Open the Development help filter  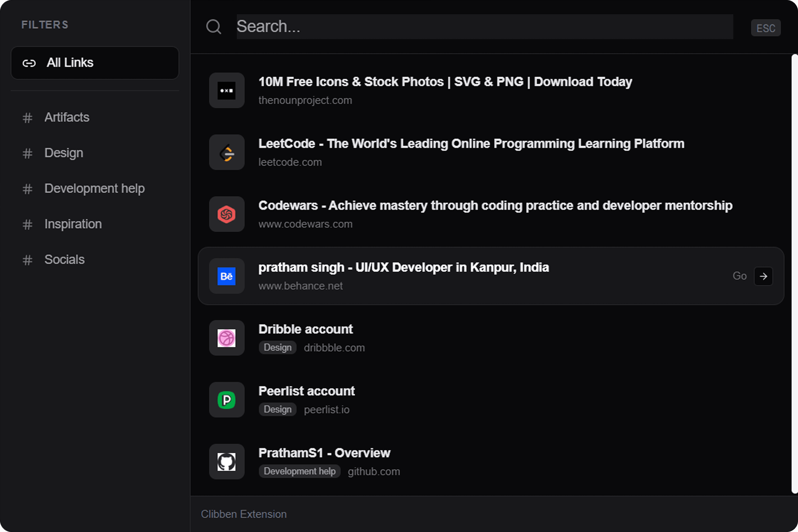coord(94,189)
